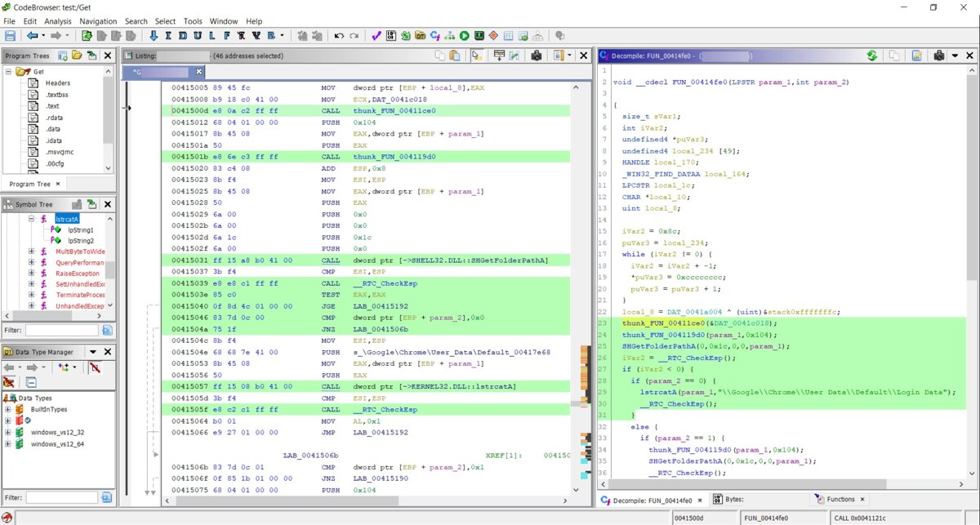Expand MultiByteToWide function in Symbol Tree
Screen dimensions: 980x525
click(32, 251)
